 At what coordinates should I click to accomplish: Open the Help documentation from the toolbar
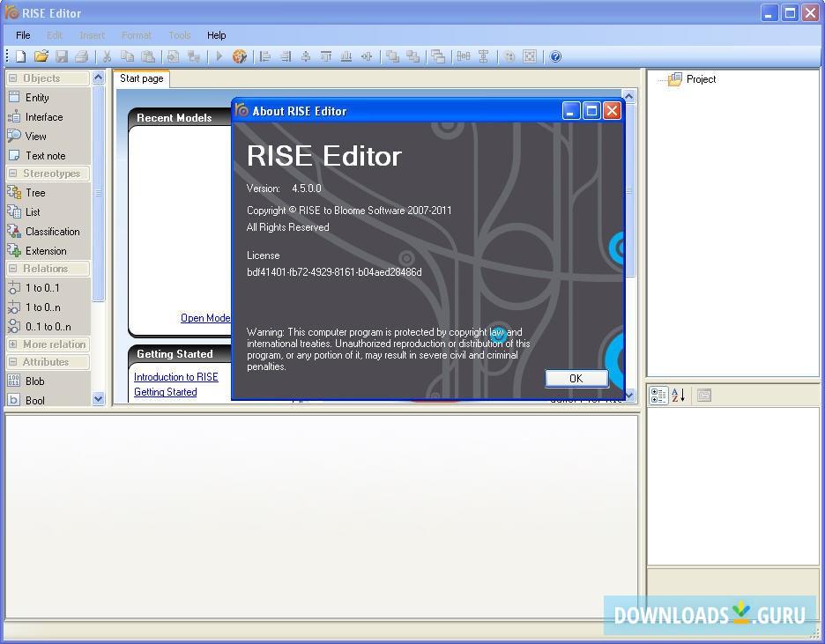coord(555,56)
